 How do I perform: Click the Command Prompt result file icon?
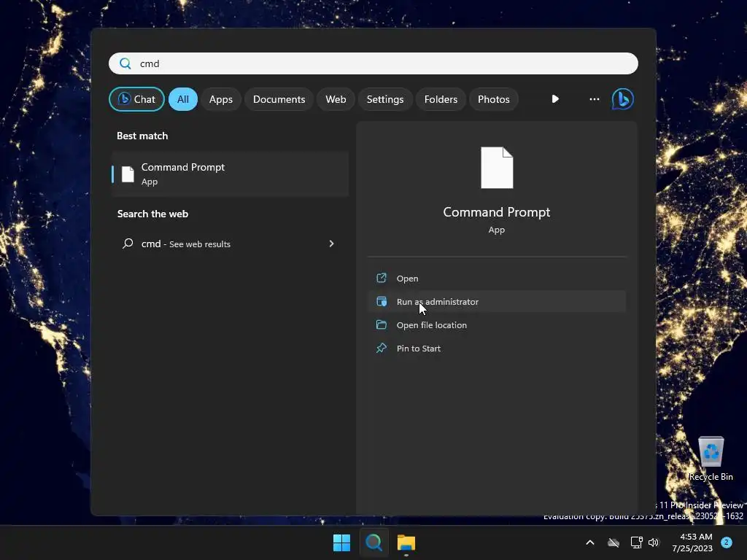point(128,174)
